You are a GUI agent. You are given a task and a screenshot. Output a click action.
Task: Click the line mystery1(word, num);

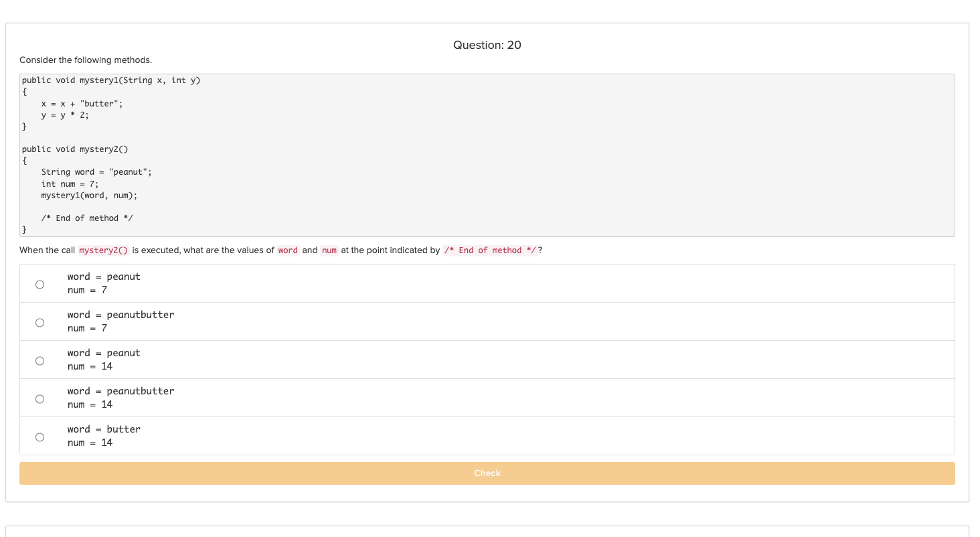89,195
